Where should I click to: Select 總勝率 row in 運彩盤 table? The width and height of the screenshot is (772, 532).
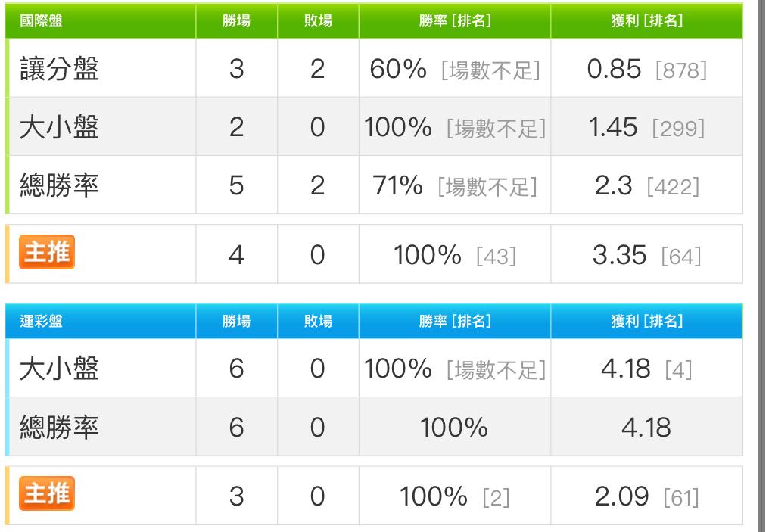59,427
